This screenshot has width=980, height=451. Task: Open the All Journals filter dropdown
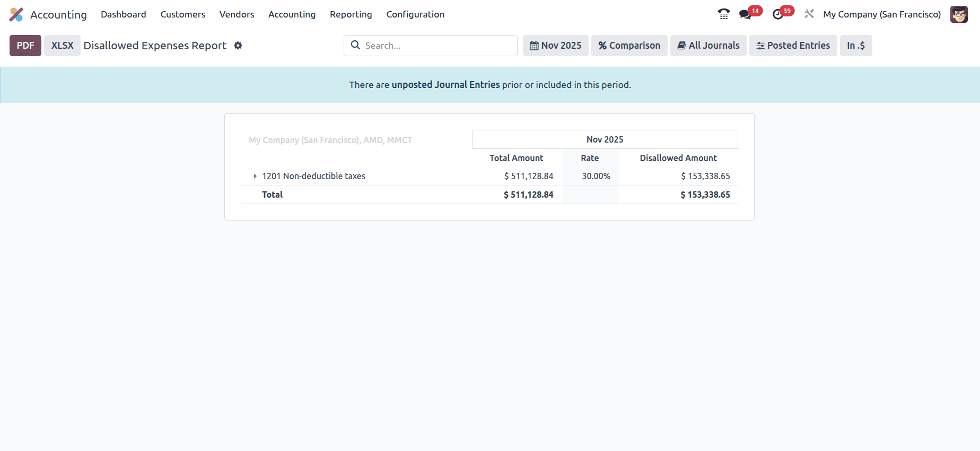click(x=708, y=46)
